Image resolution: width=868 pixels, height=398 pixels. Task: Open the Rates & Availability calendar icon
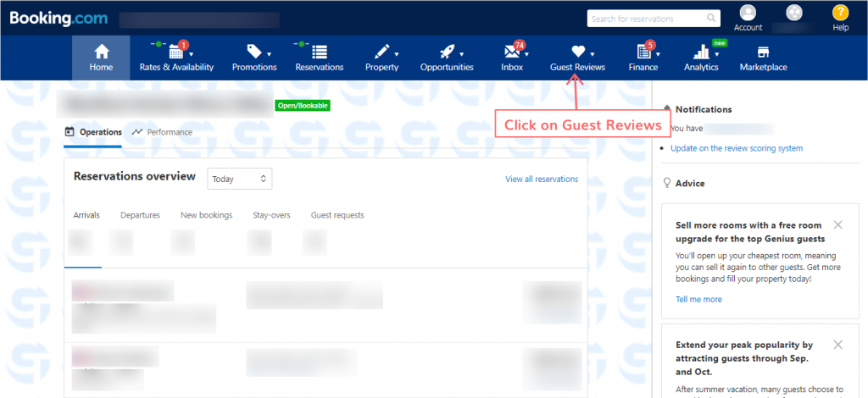[x=176, y=52]
